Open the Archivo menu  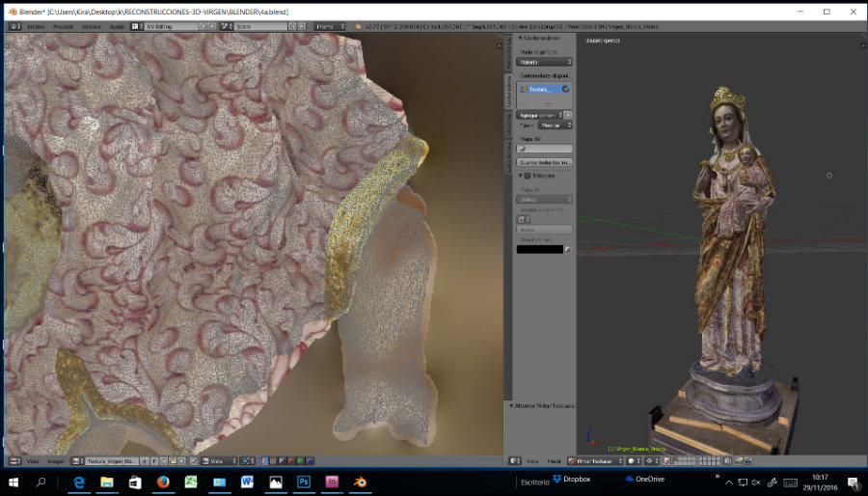pyautogui.click(x=36, y=27)
